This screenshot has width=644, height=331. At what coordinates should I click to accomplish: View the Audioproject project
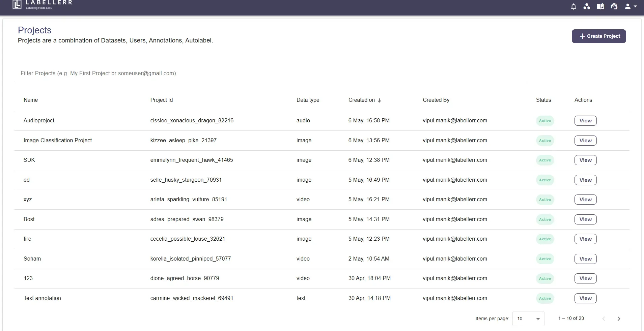tap(585, 121)
